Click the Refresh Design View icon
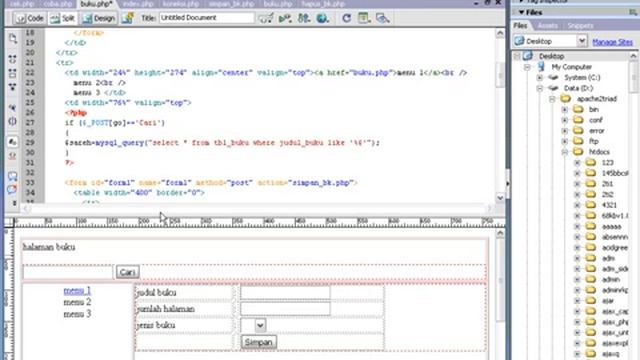640x360 pixels. (x=347, y=18)
